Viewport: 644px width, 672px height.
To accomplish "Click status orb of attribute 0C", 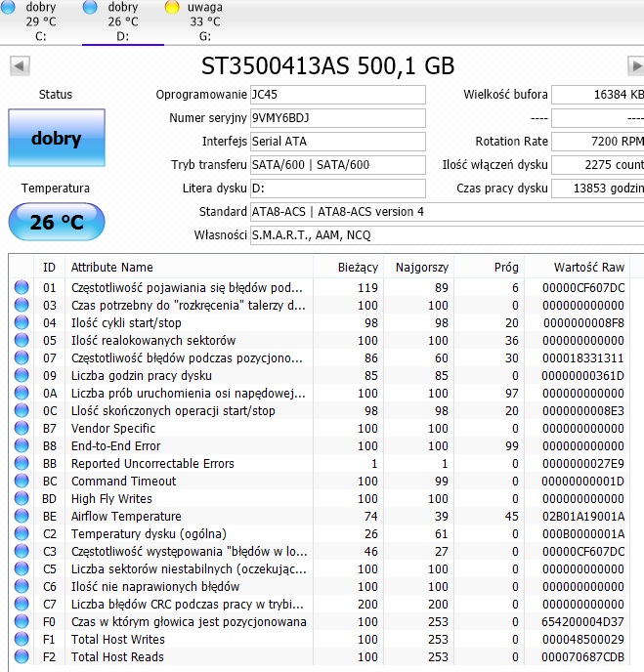I will tap(21, 410).
